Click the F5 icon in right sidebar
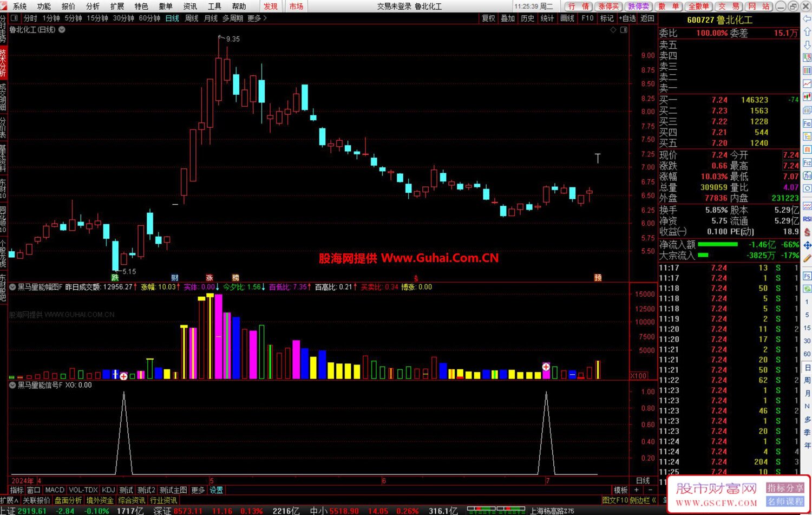 [807, 276]
